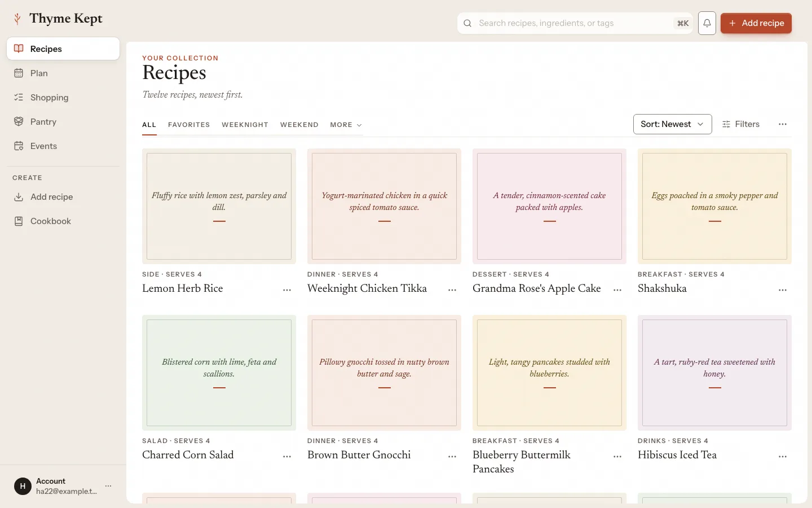This screenshot has height=508, width=812.
Task: Click the 'Twelve recipes, newest first.' subtitle
Action: click(192, 95)
